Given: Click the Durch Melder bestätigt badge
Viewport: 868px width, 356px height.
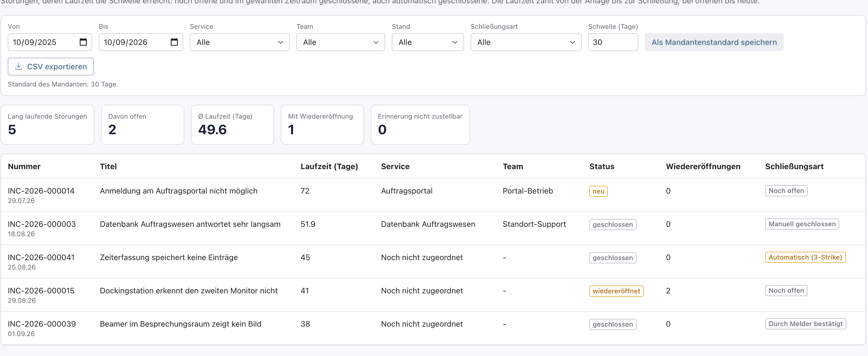Looking at the screenshot, I should tap(806, 324).
